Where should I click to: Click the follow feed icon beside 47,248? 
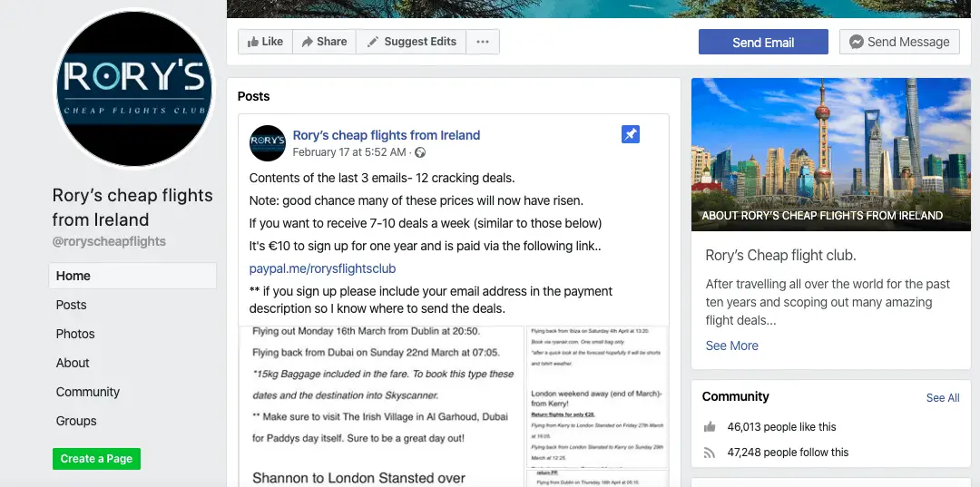pos(710,453)
